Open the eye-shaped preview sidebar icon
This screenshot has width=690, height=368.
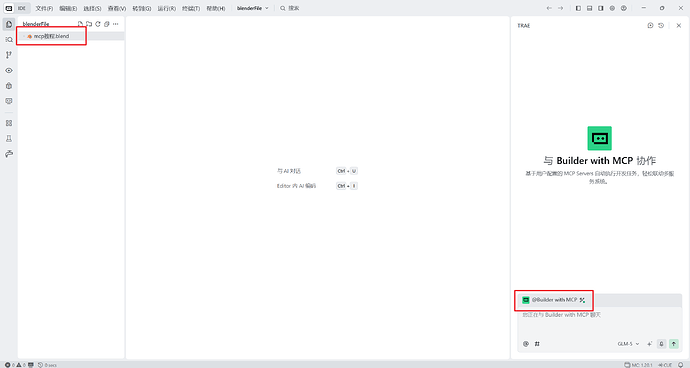(x=9, y=70)
